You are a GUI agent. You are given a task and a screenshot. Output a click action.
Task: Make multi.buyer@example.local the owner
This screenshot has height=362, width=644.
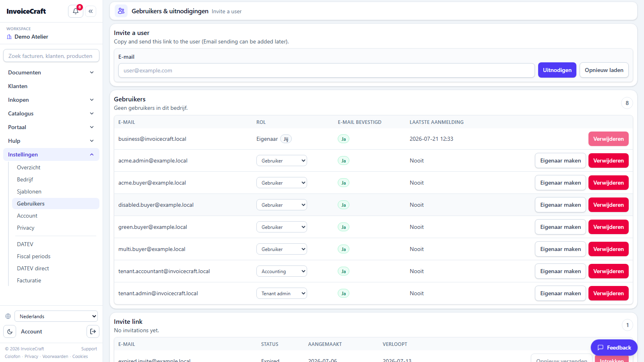coord(560,249)
